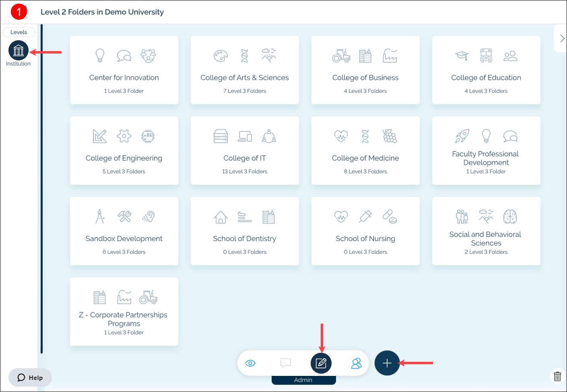Open College of Arts & Sciences folder
Screen dimensions: 567x392
245,70
